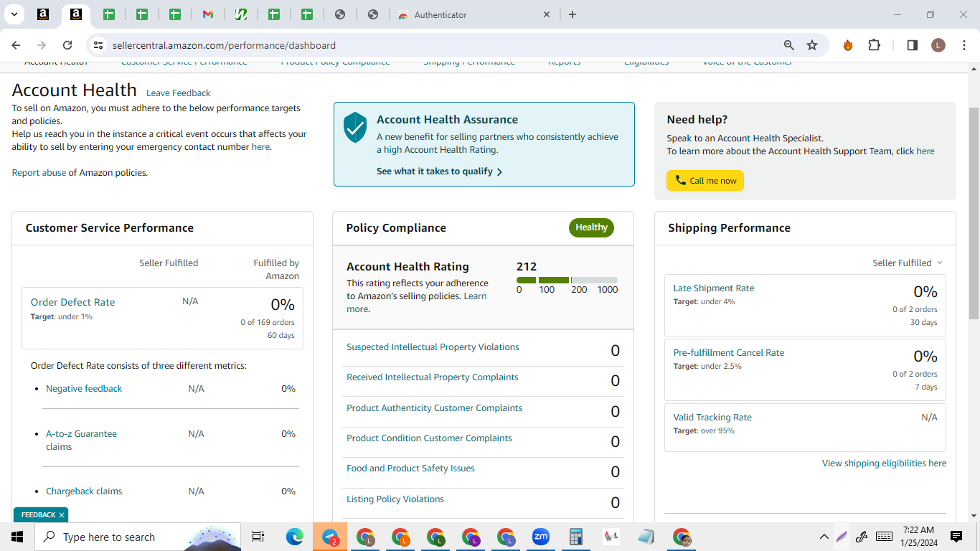Go back to the previous page
The width and height of the screenshot is (980, 551).
click(17, 45)
